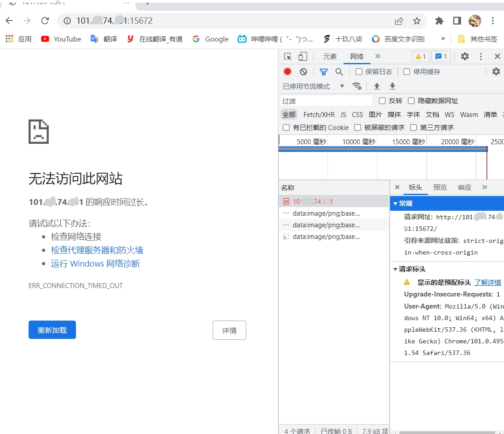This screenshot has height=434, width=504.
Task: Click the red record network log button
Action: pyautogui.click(x=288, y=71)
